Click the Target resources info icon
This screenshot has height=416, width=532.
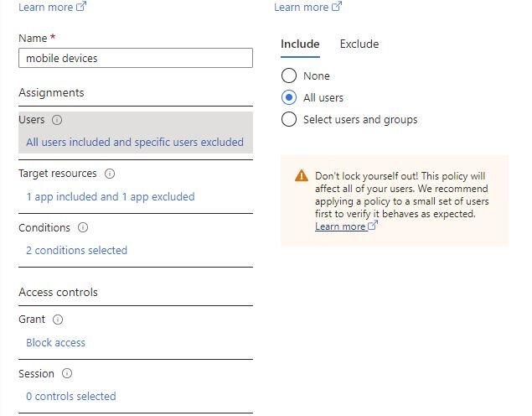110,174
